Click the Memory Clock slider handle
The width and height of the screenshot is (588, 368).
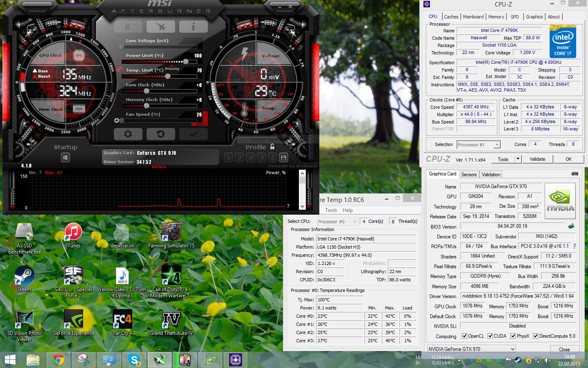pyautogui.click(x=146, y=105)
